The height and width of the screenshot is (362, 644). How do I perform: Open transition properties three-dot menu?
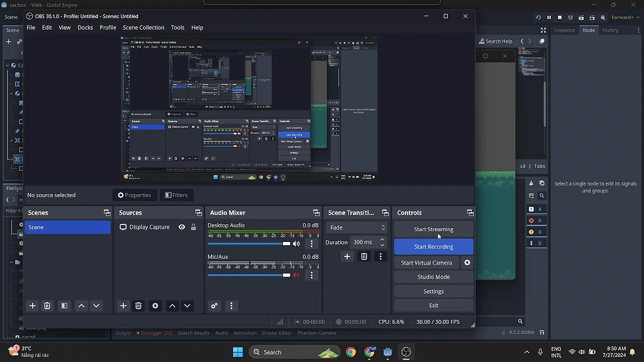380,256
